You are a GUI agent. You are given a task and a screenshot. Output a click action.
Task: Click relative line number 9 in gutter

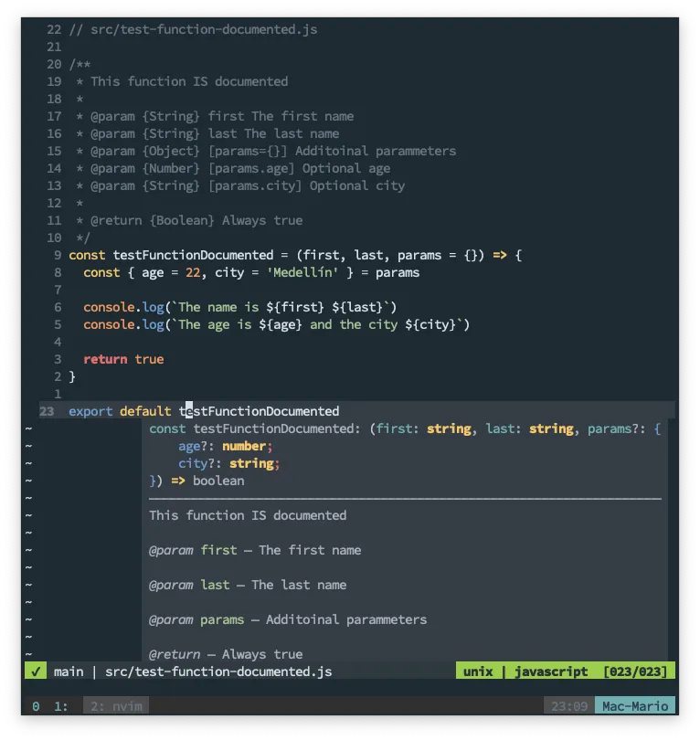(x=58, y=255)
